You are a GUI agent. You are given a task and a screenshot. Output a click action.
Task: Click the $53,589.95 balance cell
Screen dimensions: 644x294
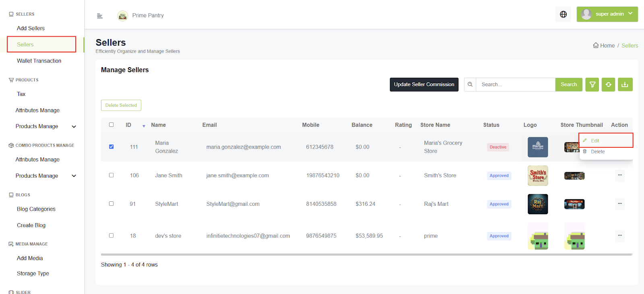tap(369, 236)
